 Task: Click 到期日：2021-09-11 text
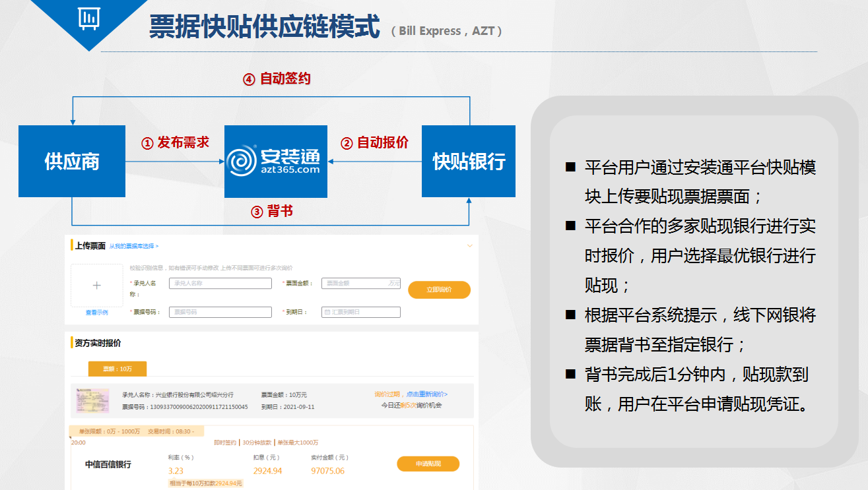(288, 407)
